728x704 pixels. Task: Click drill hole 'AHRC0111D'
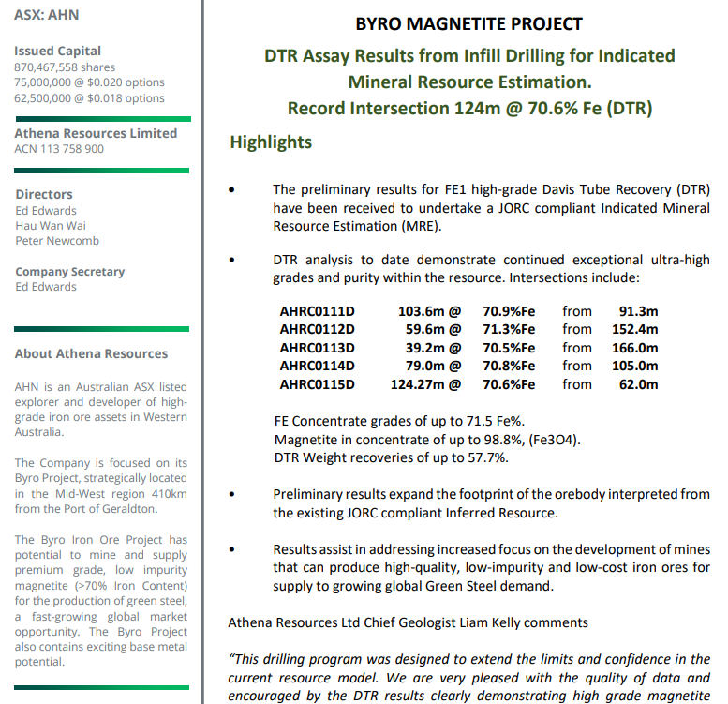coord(317,311)
